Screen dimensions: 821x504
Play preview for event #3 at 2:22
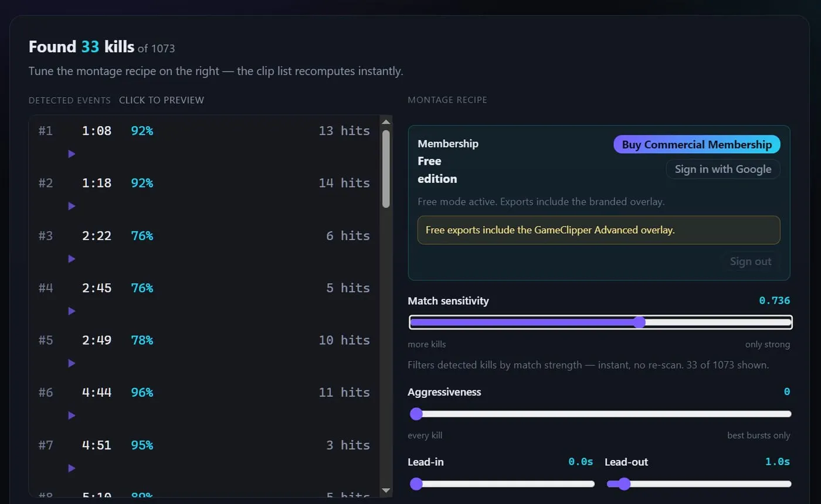72,258
